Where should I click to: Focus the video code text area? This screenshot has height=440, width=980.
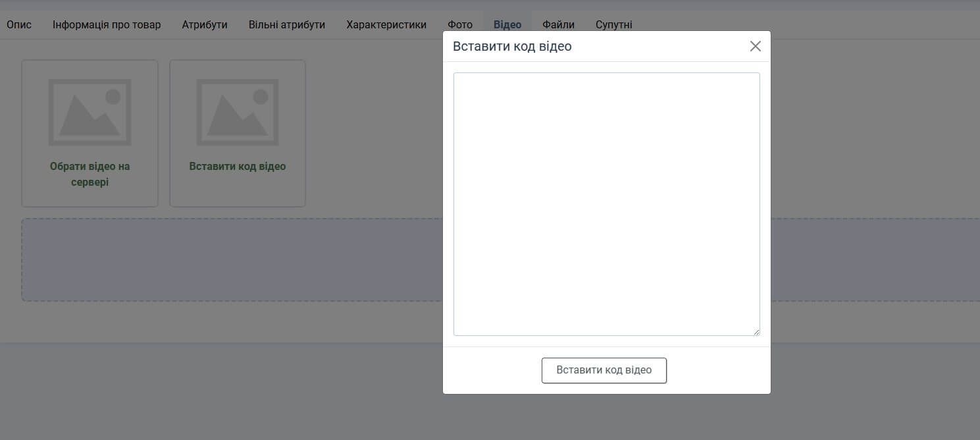point(606,204)
